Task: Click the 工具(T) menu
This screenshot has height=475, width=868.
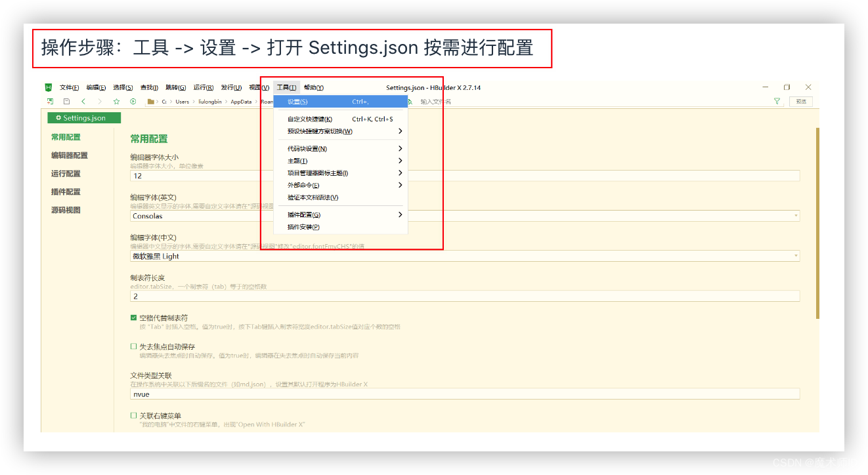Action: click(x=286, y=87)
